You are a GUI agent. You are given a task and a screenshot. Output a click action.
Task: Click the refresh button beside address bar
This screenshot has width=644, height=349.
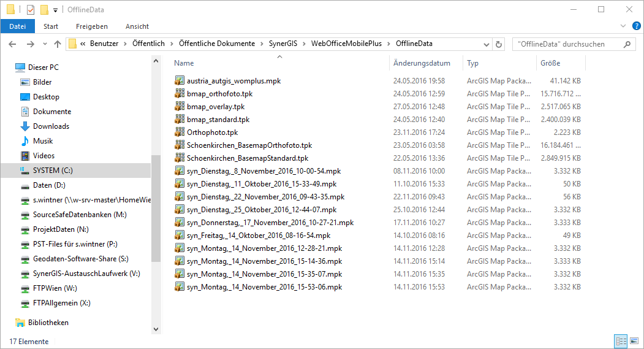(x=499, y=44)
